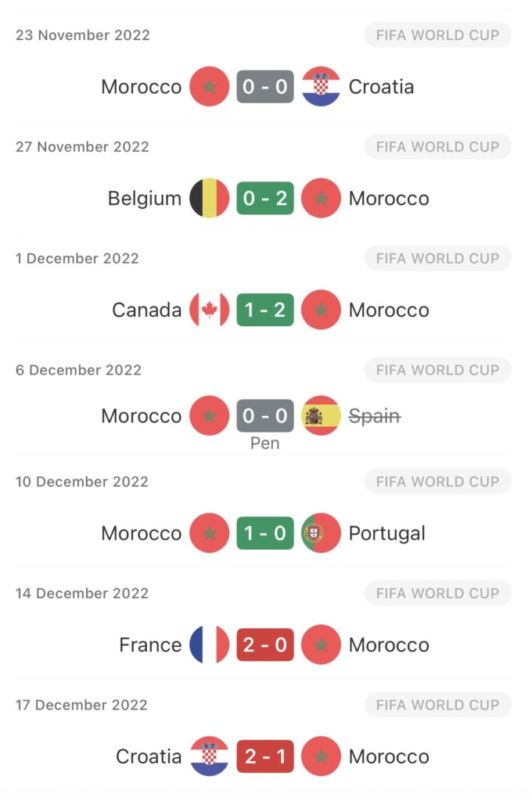Image resolution: width=532 pixels, height=801 pixels.
Task: Open FIFA World Cup tag for 23 November
Action: (437, 35)
